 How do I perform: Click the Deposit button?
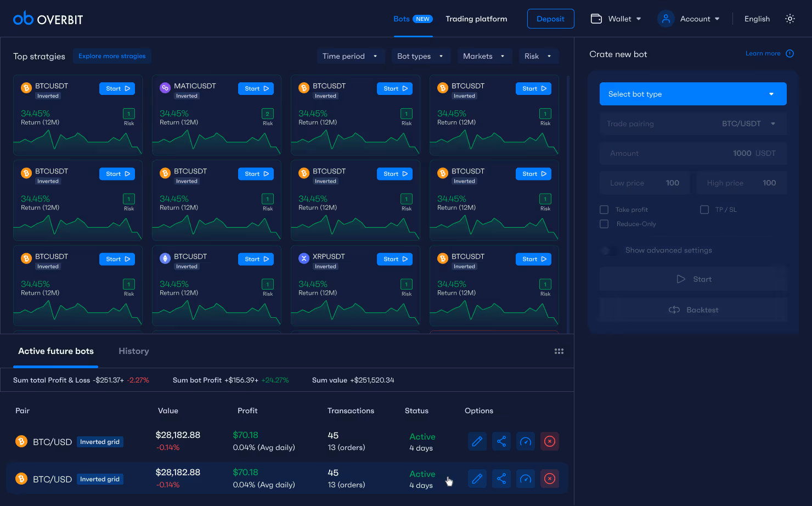[551, 19]
